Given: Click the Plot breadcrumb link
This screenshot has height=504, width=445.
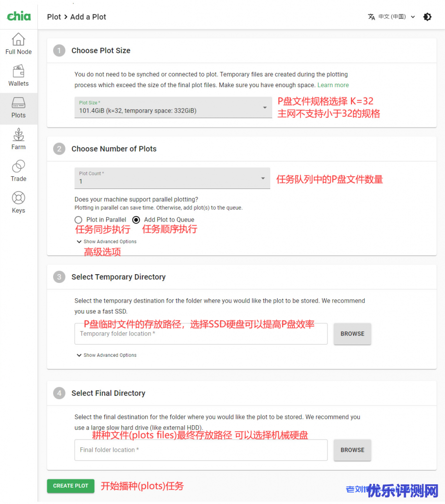Looking at the screenshot, I should click(54, 17).
